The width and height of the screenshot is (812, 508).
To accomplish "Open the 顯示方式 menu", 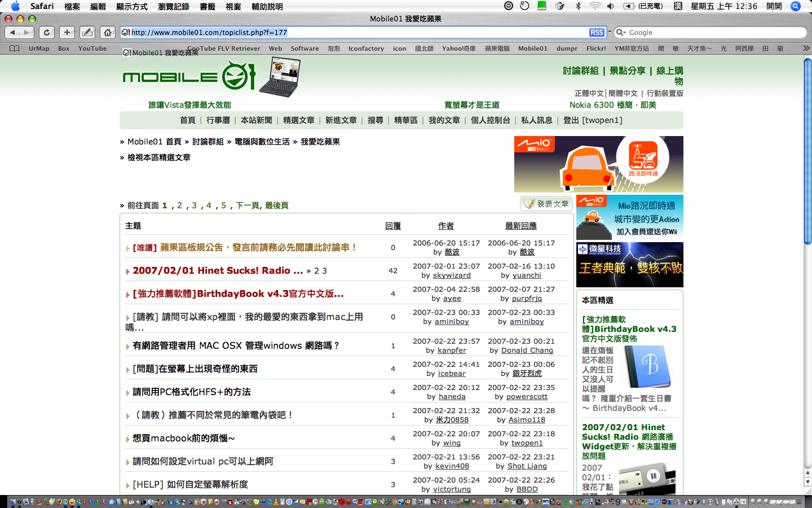I will click(132, 6).
